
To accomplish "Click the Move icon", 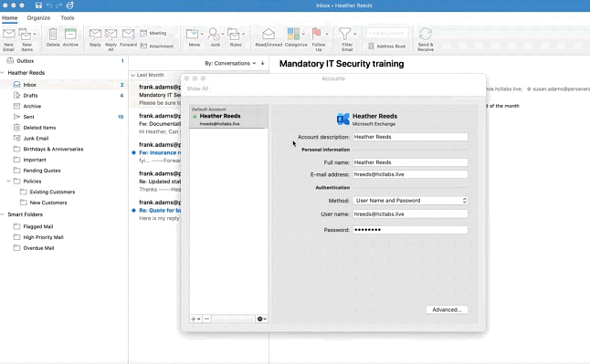I will [193, 34].
